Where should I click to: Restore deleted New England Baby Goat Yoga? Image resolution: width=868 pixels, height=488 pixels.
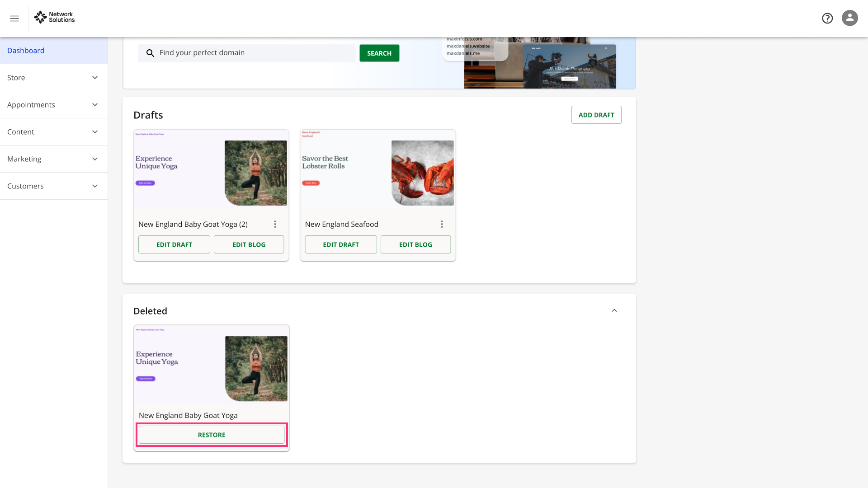point(212,435)
